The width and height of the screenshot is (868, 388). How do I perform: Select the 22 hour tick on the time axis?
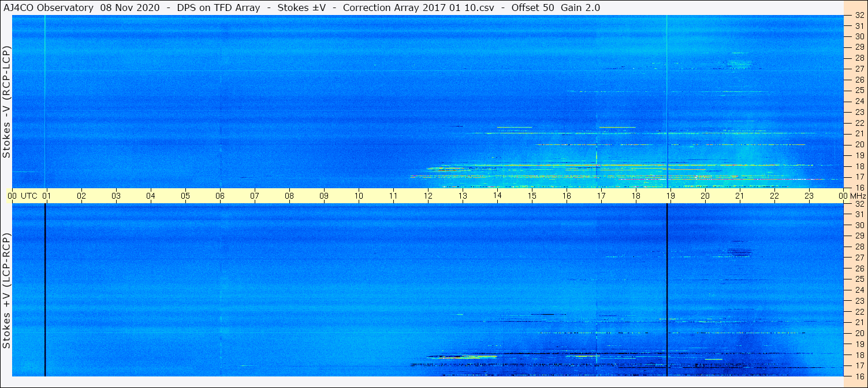tap(774, 196)
